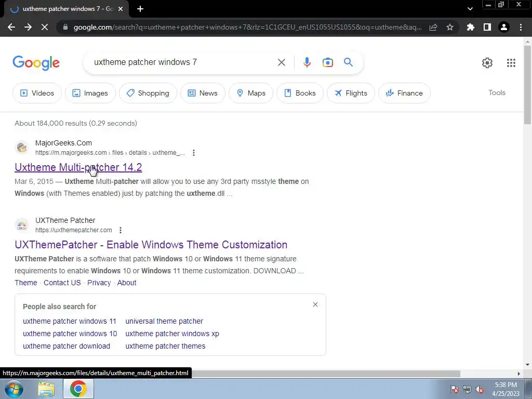
Task: Open File Explorer from the taskbar
Action: coord(46,389)
